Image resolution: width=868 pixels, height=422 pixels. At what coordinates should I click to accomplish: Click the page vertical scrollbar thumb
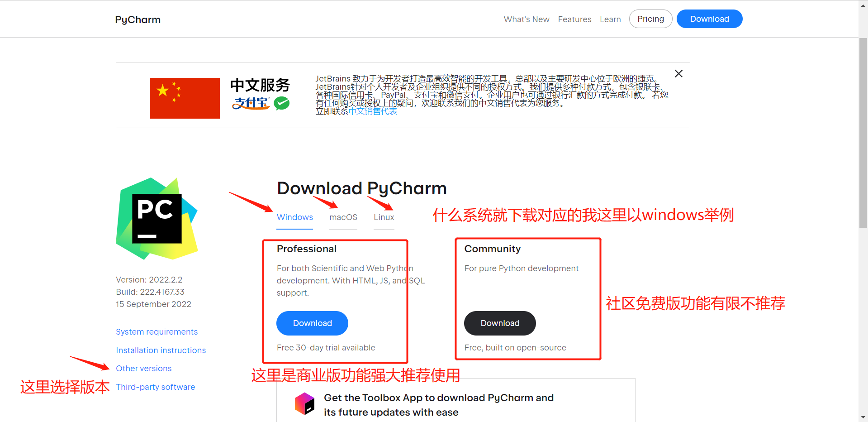coord(863,133)
